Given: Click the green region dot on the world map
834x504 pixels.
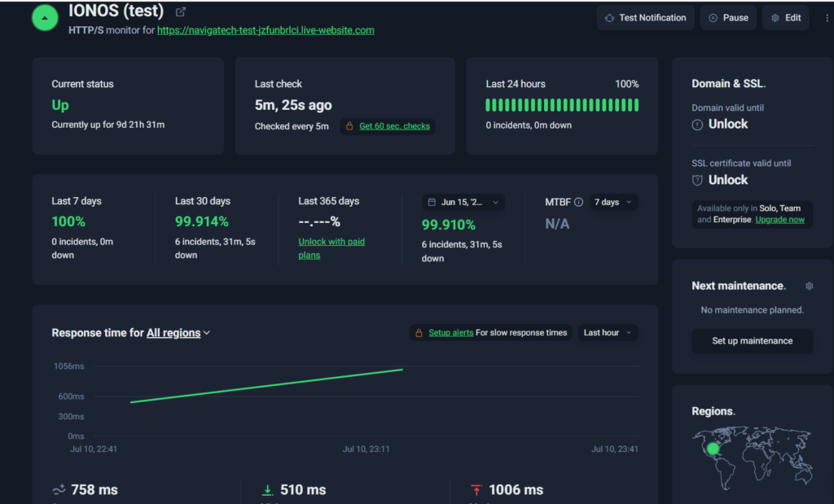Looking at the screenshot, I should click(x=713, y=449).
